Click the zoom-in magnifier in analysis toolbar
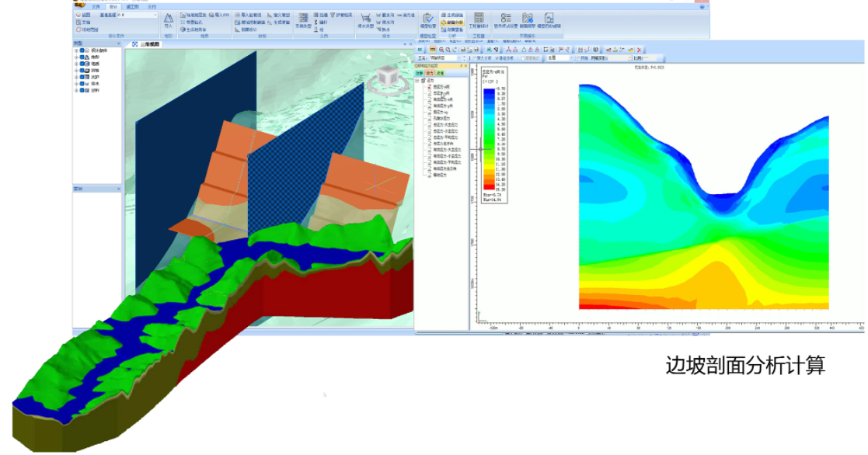 tap(442, 50)
